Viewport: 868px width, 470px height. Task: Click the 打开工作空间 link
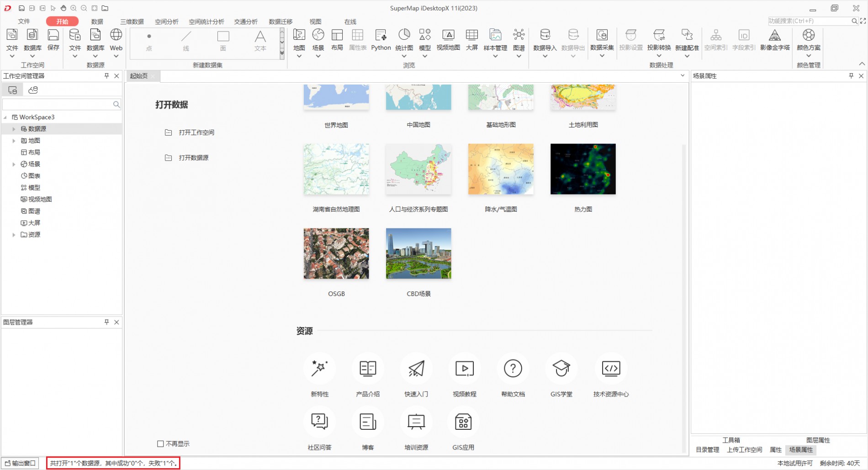pyautogui.click(x=196, y=132)
